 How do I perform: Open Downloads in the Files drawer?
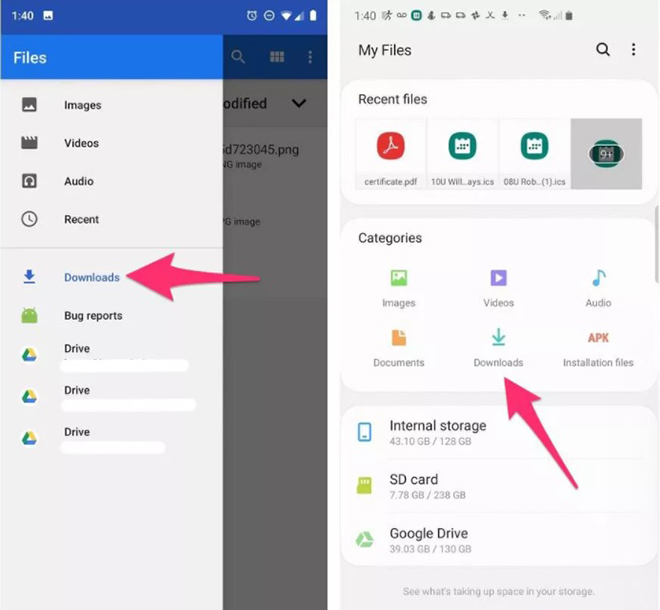click(x=112, y=277)
